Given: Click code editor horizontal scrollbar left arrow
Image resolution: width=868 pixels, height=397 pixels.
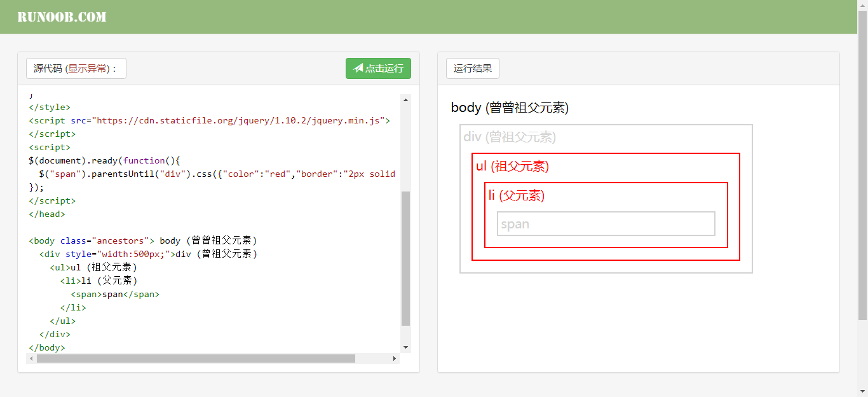Looking at the screenshot, I should coord(31,358).
